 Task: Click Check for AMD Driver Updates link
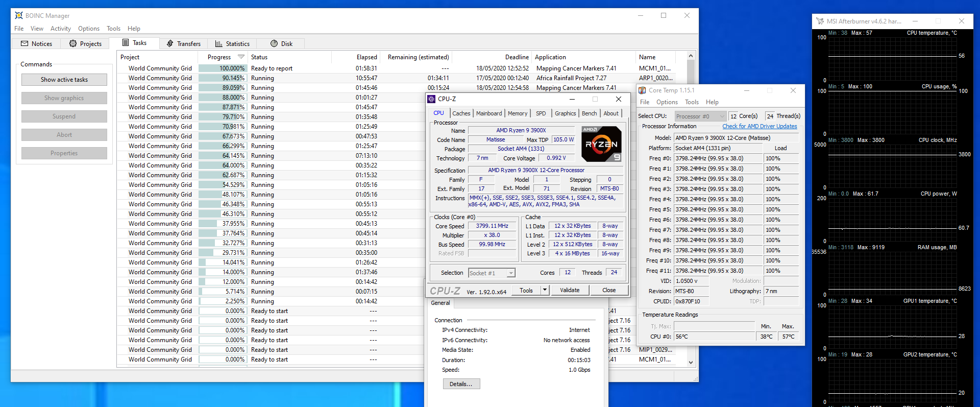coord(759,126)
